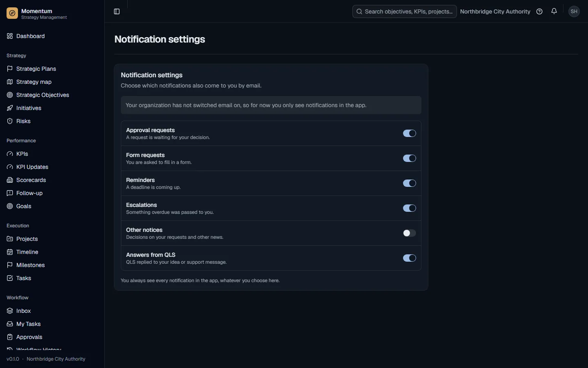Open the notifications bell icon
The width and height of the screenshot is (588, 368).
click(554, 11)
